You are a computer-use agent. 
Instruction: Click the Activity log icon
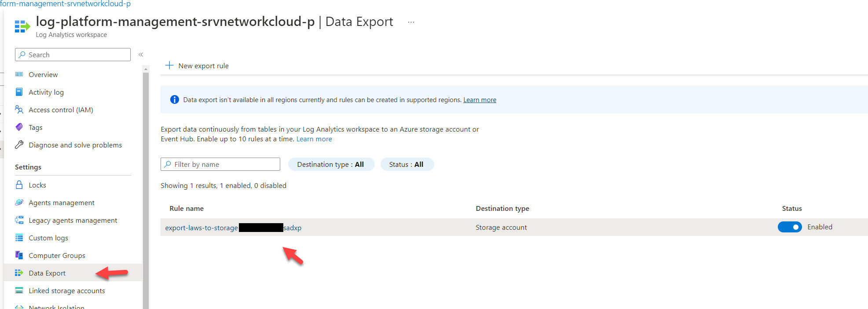coord(19,92)
